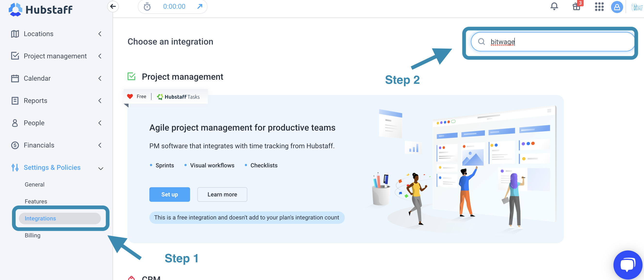This screenshot has width=644, height=280.
Task: Click the Project management checkbox icon in sidebar
Action: (x=15, y=56)
